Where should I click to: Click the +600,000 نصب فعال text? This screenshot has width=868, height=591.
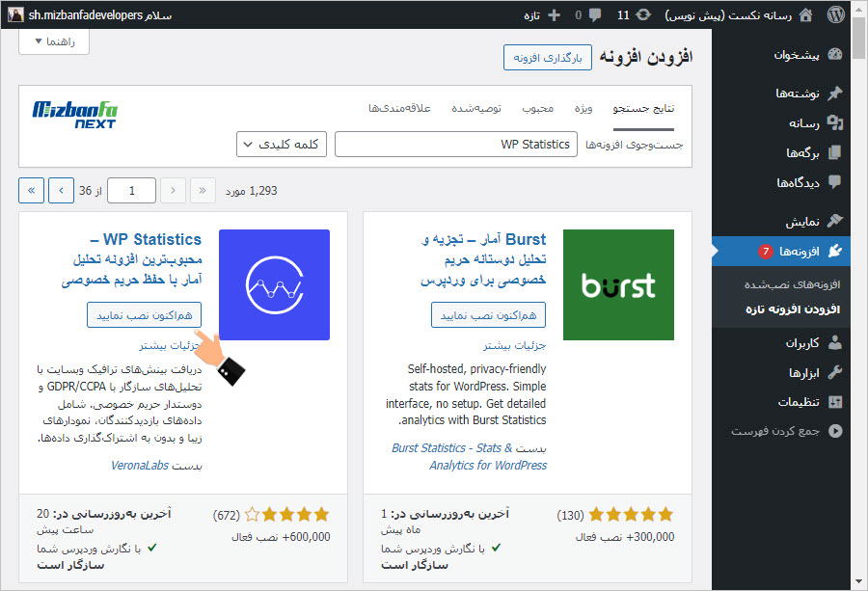point(281,537)
